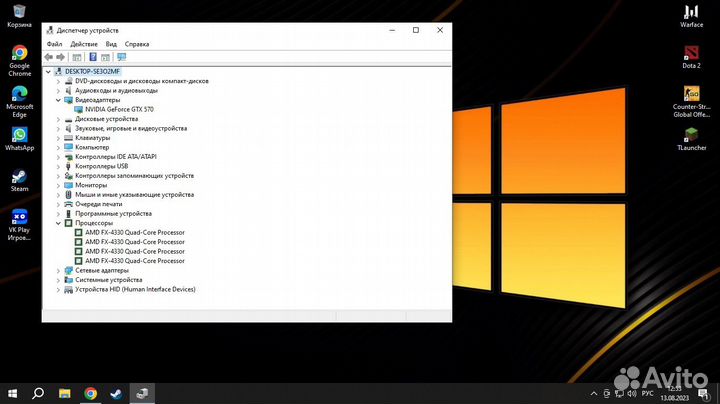Click the volume speaker tray icon

(x=632, y=393)
